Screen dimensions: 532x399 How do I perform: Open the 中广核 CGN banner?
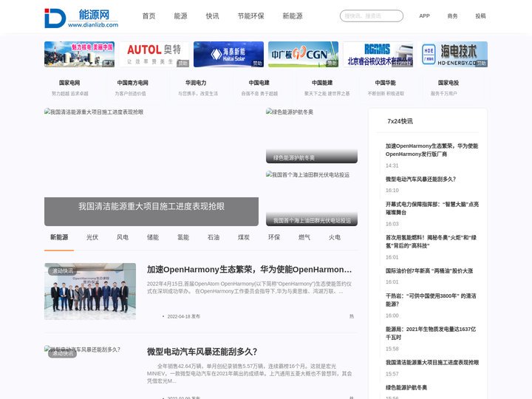(304, 54)
